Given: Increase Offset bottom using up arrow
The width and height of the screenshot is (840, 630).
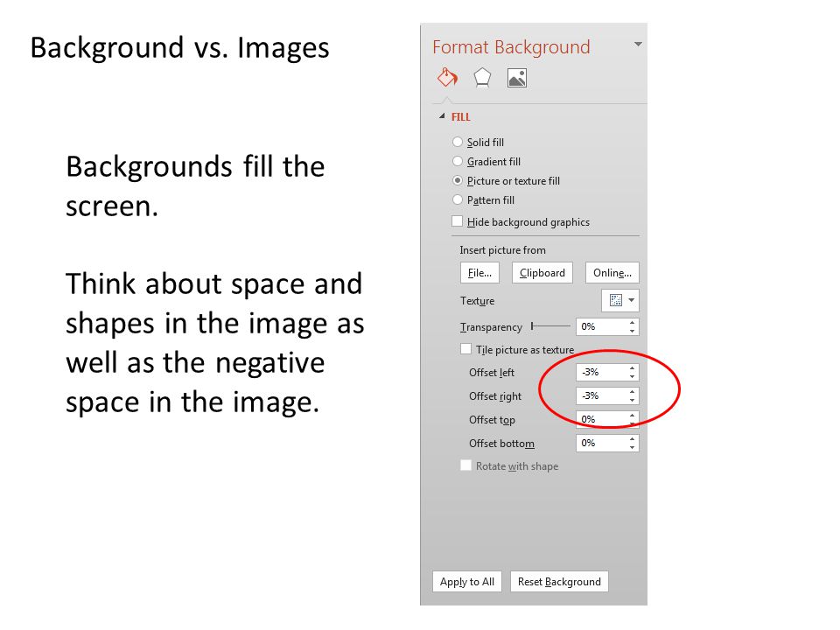Looking at the screenshot, I should click(x=632, y=438).
